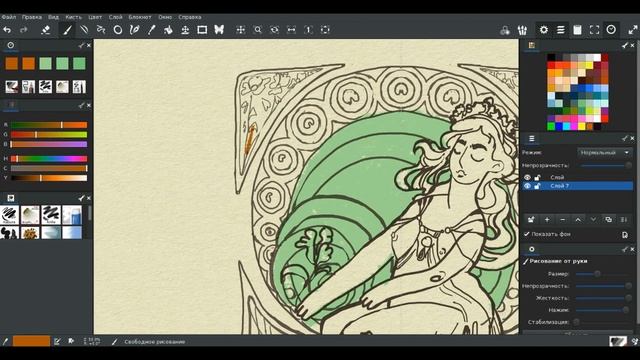Select the 'Слой 7' layer row
This screenshot has width=640, height=360.
(x=577, y=186)
